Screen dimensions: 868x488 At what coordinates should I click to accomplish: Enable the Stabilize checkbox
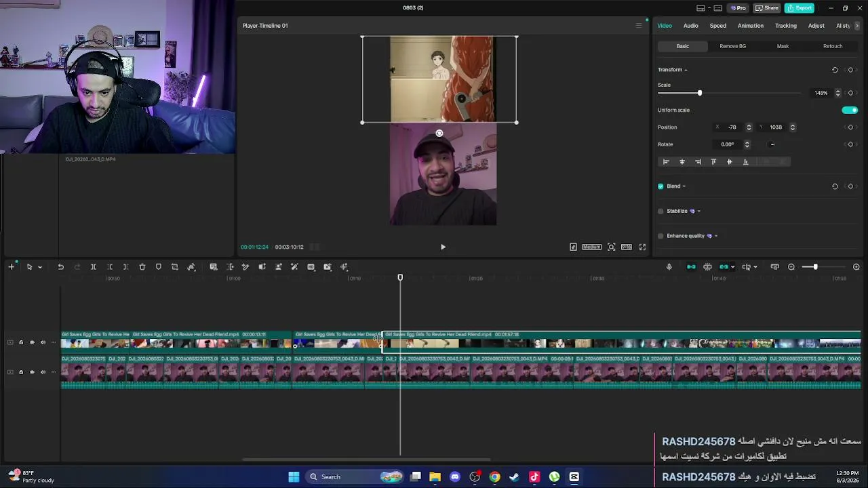[x=660, y=211]
